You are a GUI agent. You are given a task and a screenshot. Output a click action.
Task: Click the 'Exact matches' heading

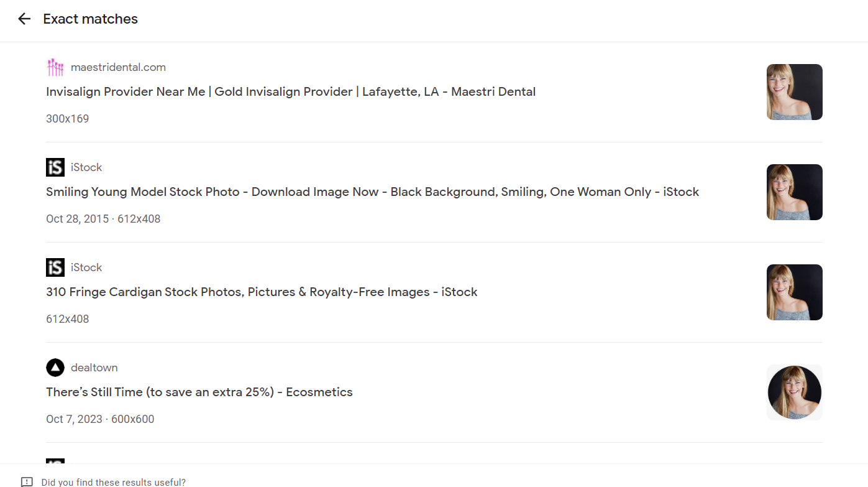click(91, 19)
